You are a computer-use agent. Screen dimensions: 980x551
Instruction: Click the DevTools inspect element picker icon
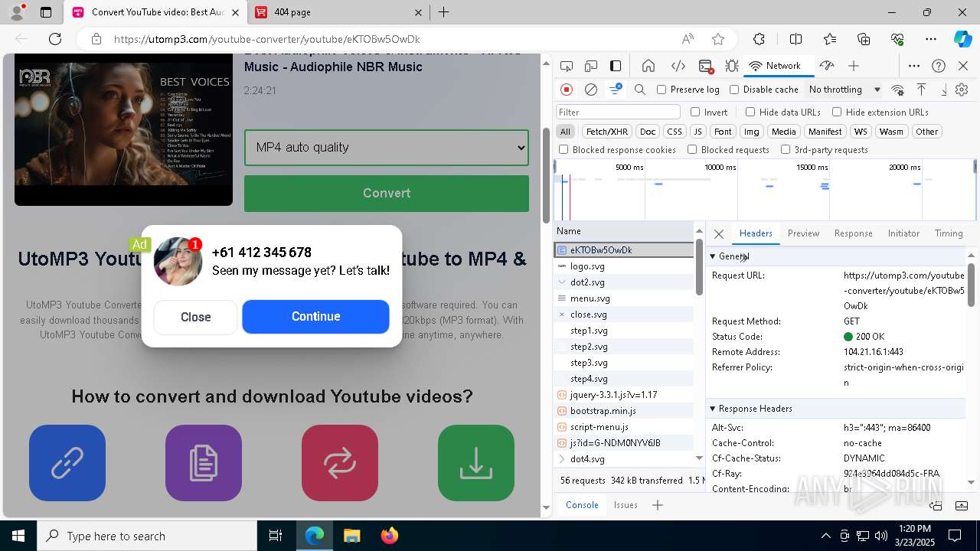567,66
